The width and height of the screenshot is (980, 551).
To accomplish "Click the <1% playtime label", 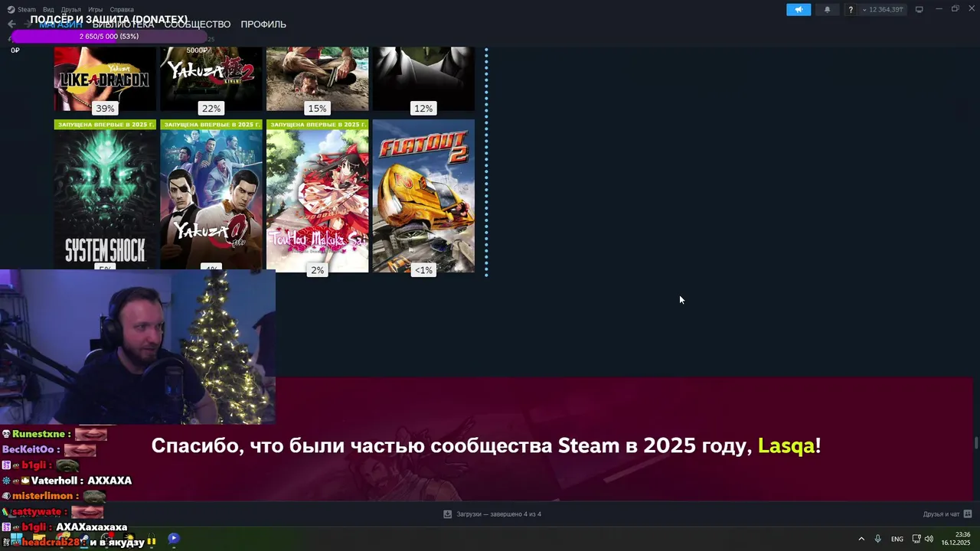I will pos(423,270).
